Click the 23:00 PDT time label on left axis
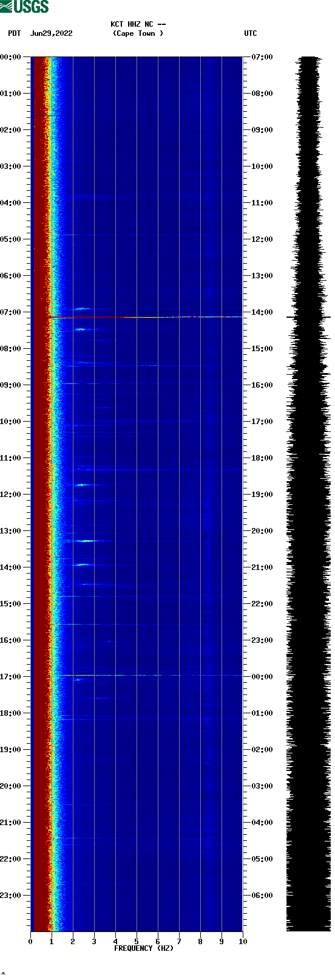The height and width of the screenshot is (980, 335). [11, 896]
